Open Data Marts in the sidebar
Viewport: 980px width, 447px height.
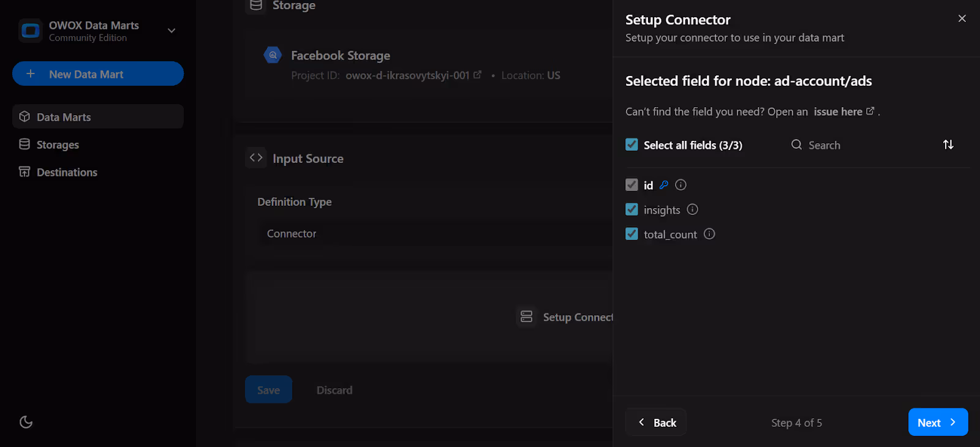click(x=98, y=116)
